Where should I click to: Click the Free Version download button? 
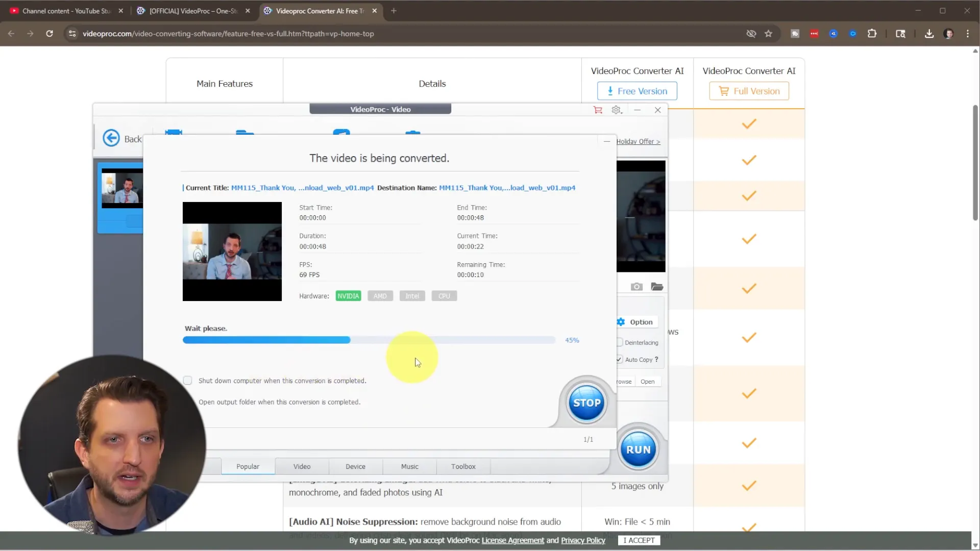tap(637, 91)
